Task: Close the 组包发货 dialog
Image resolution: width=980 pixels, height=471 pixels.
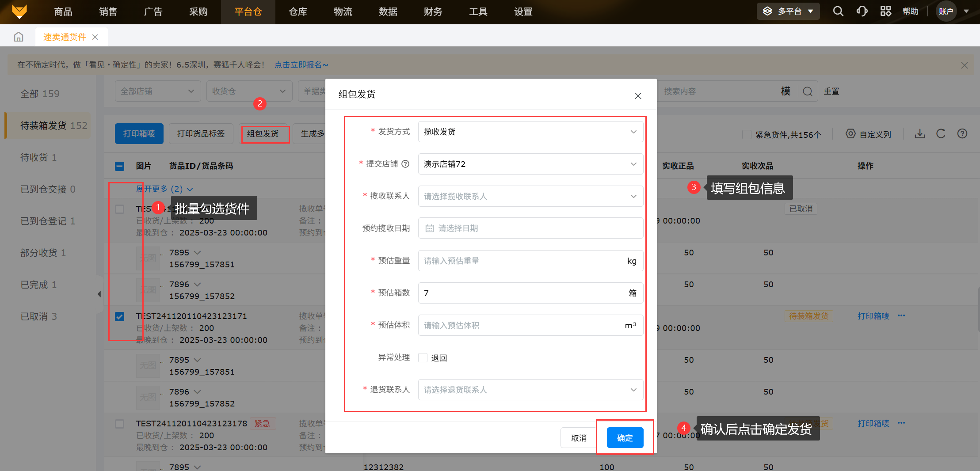Action: [x=638, y=96]
